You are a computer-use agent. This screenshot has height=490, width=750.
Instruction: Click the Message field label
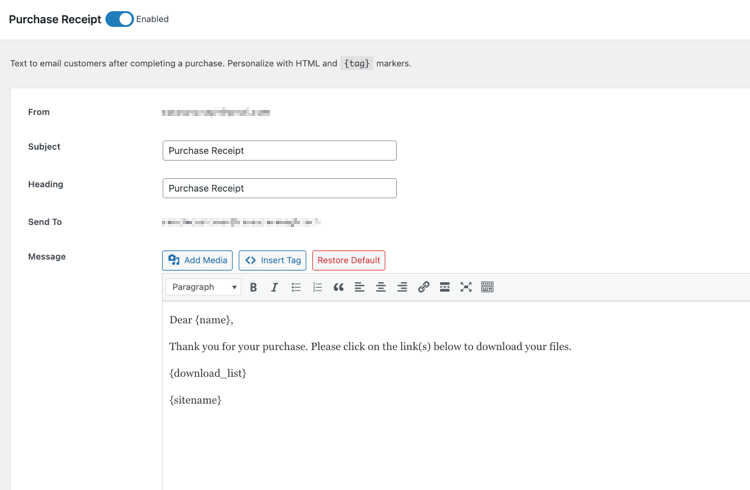[x=47, y=256]
